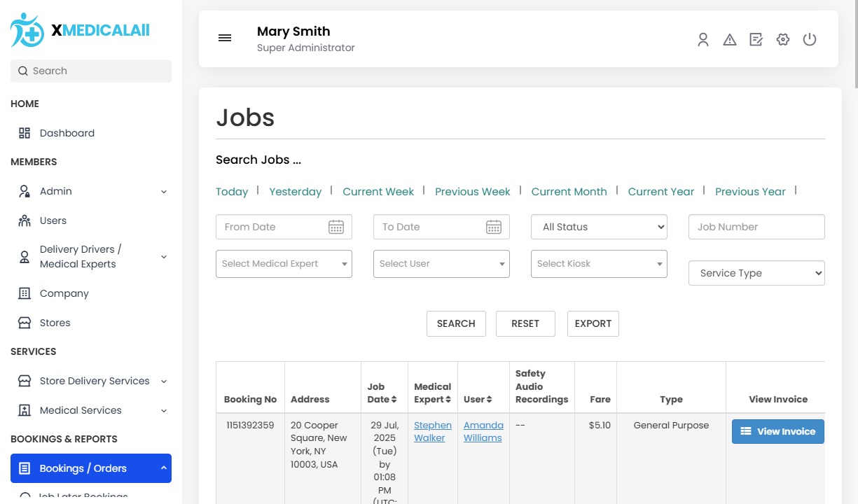Click the hamburger menu icon beside Mary Smith
Viewport: 858px width, 504px height.
click(x=225, y=38)
